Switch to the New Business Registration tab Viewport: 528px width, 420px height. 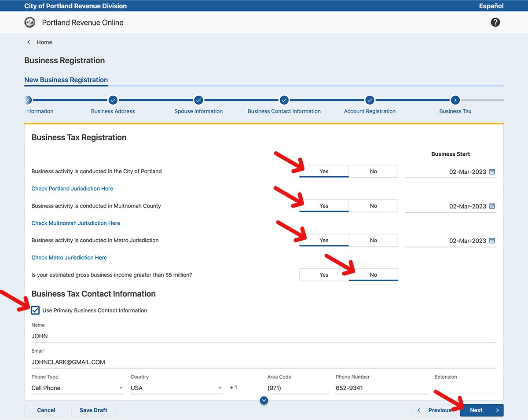66,80
